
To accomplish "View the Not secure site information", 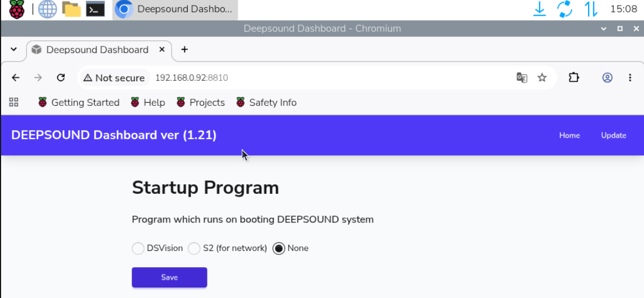I will tap(114, 78).
